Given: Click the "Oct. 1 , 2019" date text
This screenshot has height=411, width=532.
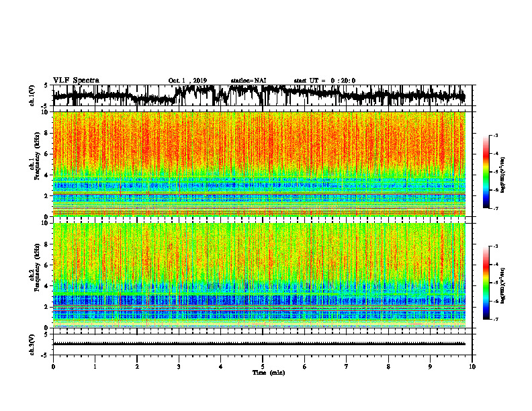Looking at the screenshot, I should click(187, 81).
